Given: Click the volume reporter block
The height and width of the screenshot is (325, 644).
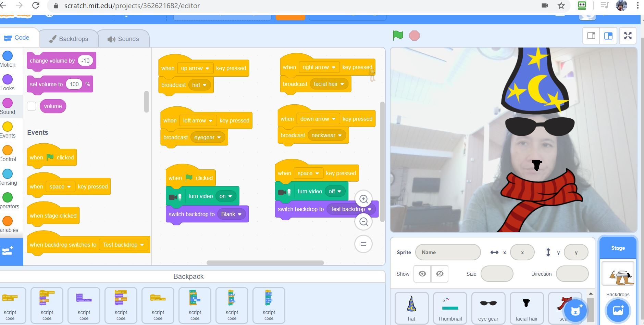Looking at the screenshot, I should click(53, 106).
